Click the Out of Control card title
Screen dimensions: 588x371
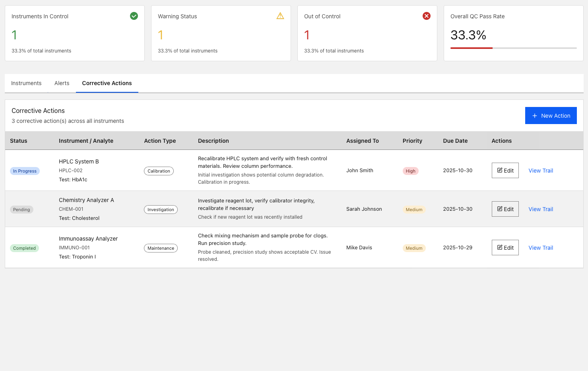pyautogui.click(x=322, y=16)
